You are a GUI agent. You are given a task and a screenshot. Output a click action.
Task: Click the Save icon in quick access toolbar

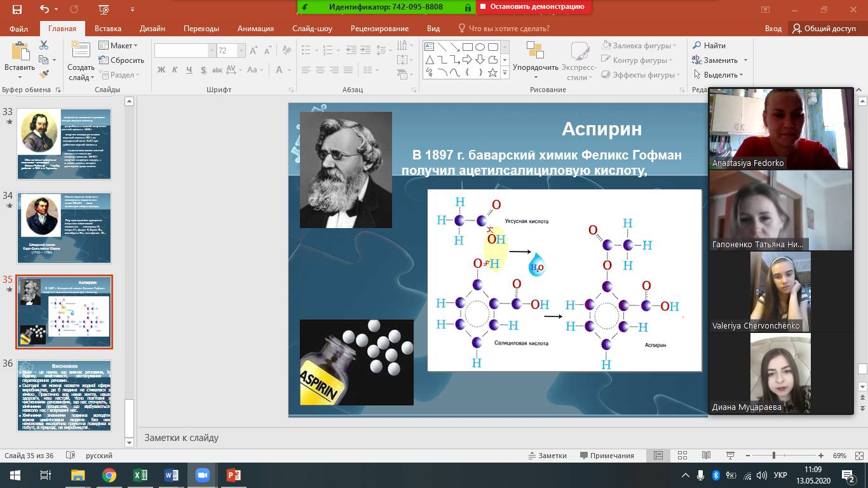[x=17, y=10]
